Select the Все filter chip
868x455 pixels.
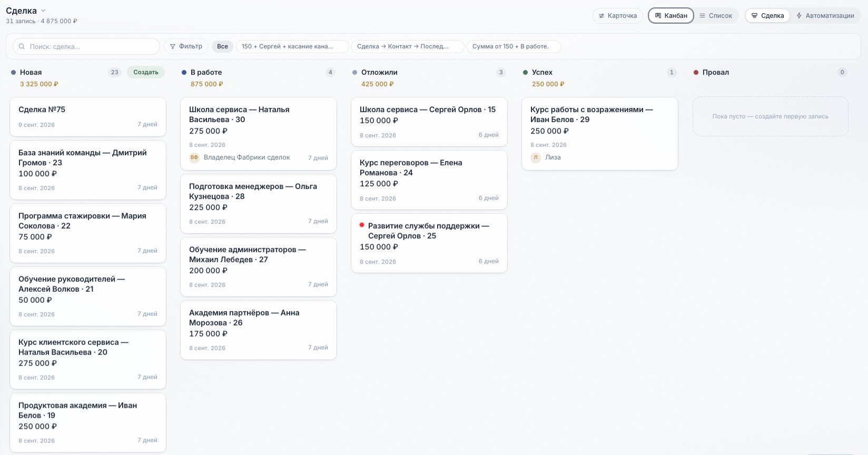(222, 46)
